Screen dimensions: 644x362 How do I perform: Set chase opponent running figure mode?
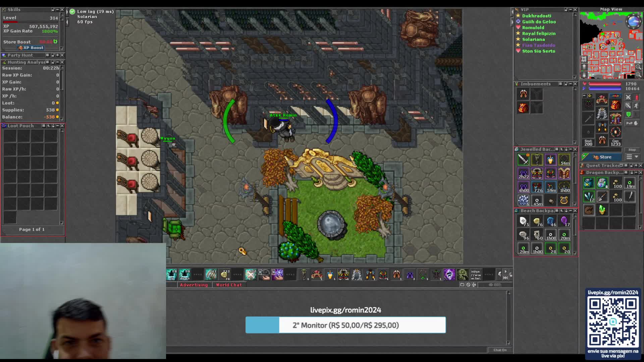(636, 106)
